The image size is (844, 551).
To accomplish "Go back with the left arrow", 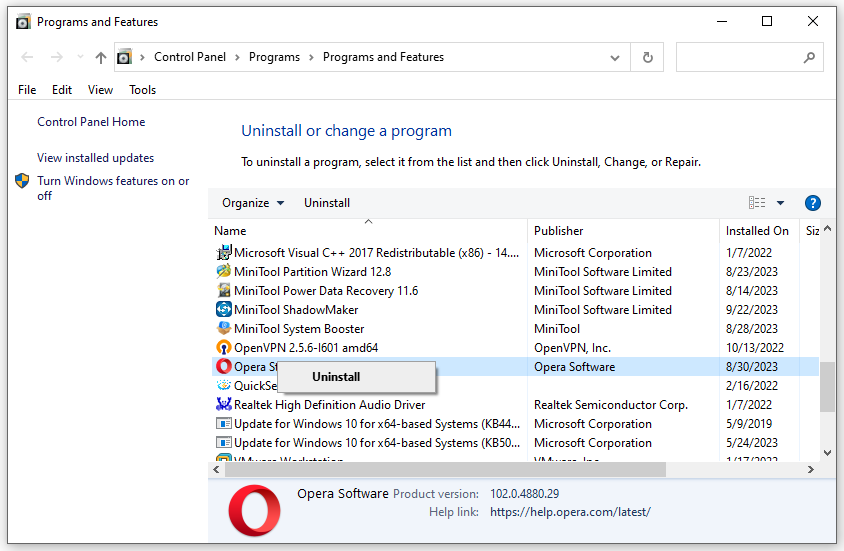I will (27, 57).
